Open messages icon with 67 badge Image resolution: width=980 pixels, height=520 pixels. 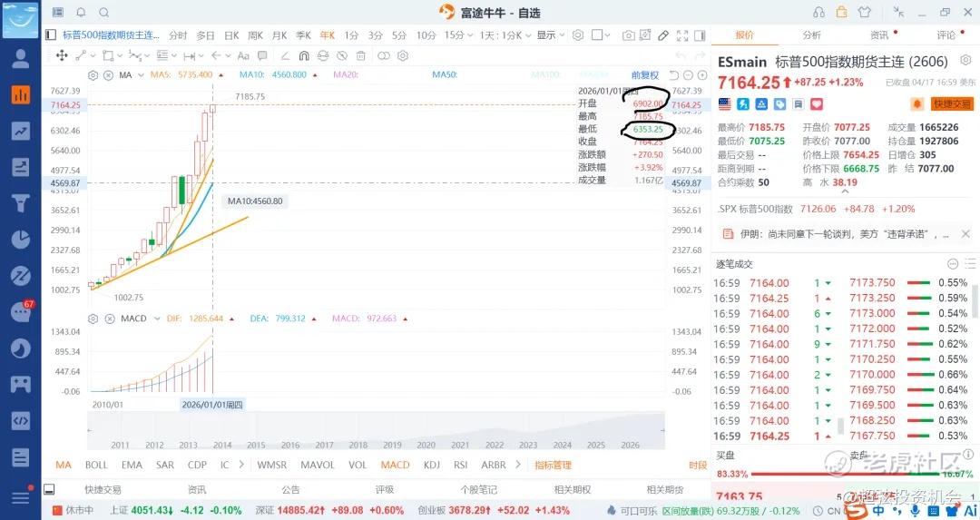[x=21, y=311]
